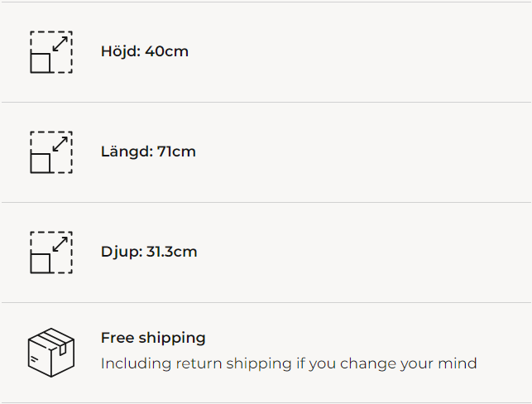Select the "Höjd: 40cm" row text

145,51
